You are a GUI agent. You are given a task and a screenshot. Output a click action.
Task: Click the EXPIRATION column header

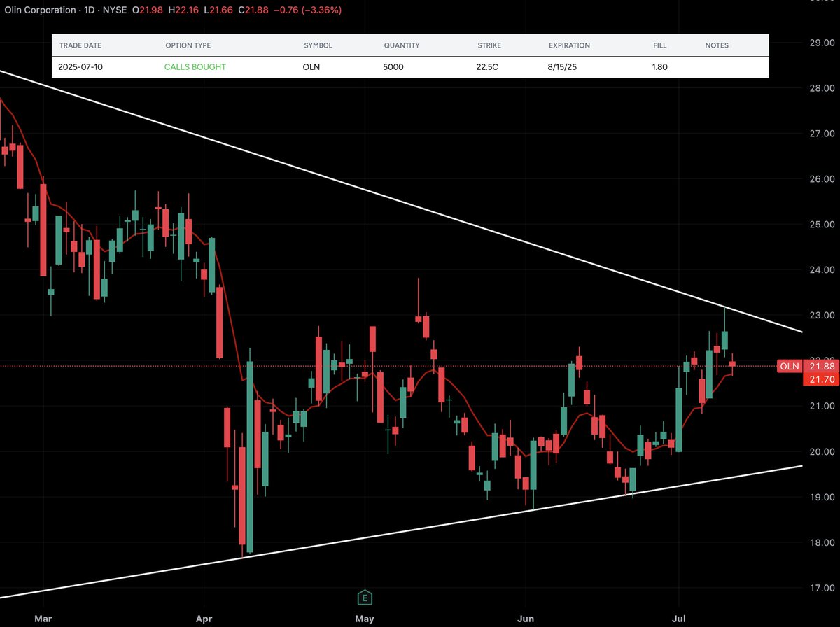coord(569,45)
